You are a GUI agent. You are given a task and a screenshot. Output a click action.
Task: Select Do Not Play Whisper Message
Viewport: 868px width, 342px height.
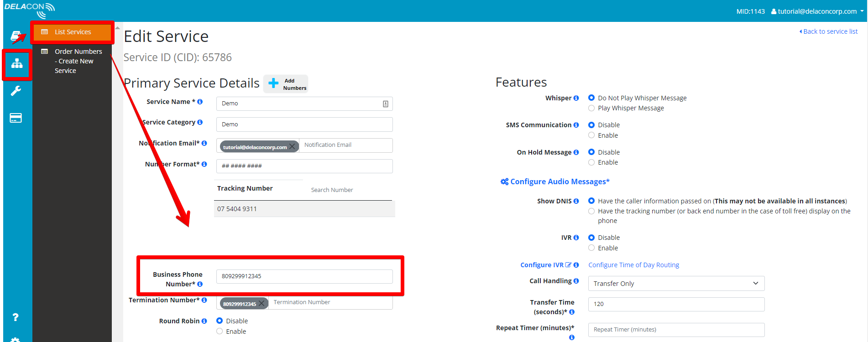tap(591, 98)
